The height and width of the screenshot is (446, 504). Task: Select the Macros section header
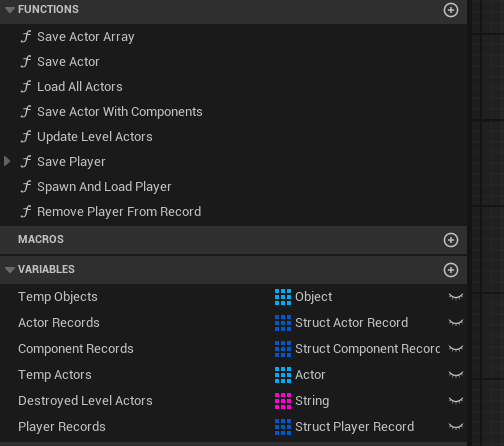click(x=233, y=240)
